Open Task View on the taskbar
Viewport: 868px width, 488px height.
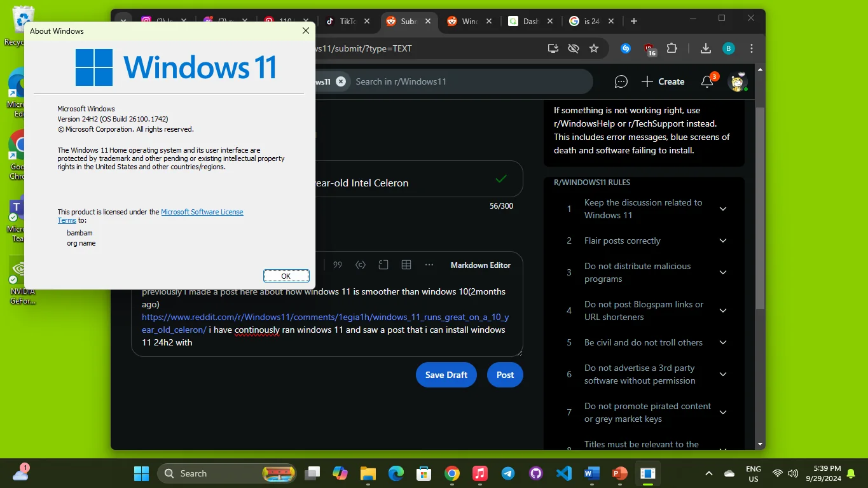(312, 473)
